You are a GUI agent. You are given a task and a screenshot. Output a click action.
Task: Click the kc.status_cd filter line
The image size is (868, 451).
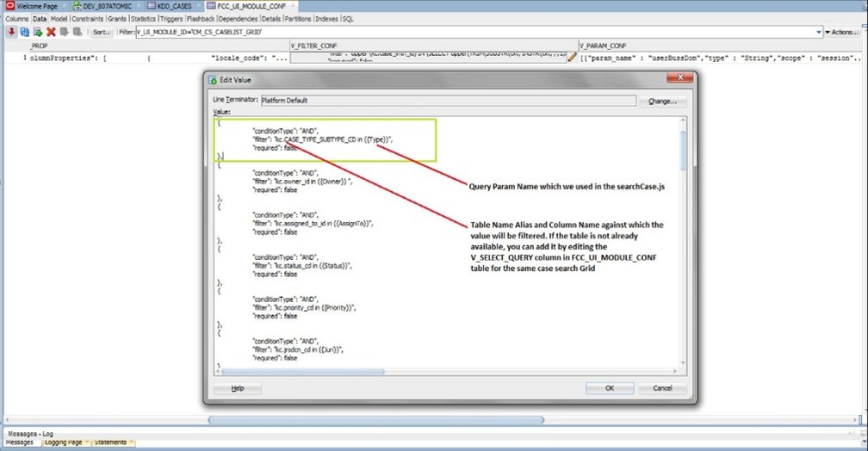click(302, 266)
